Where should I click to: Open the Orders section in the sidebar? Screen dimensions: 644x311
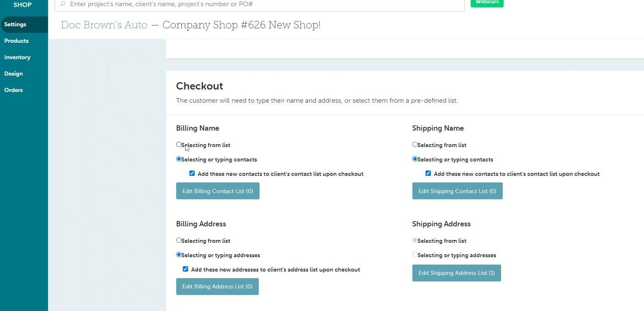click(14, 90)
